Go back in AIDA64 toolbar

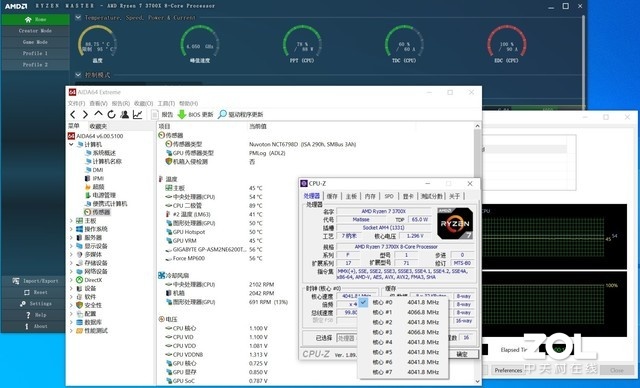pos(73,115)
